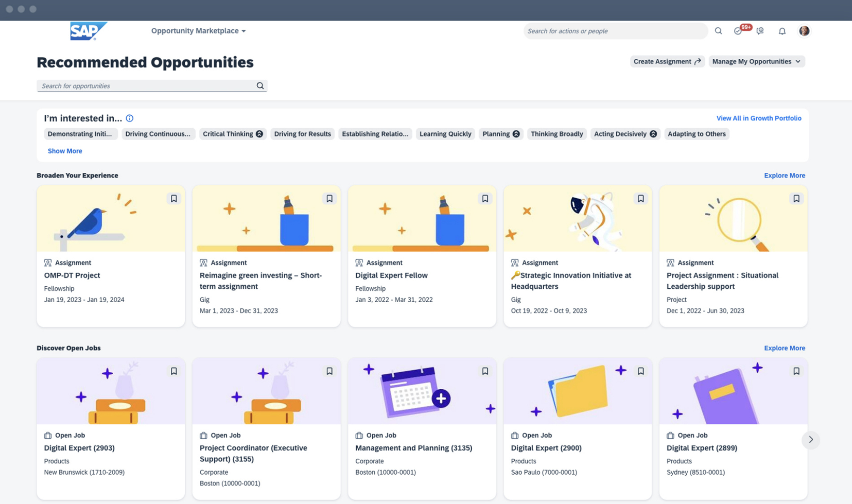The width and height of the screenshot is (852, 504).
Task: Select Driving Continuous... interest tag
Action: click(158, 134)
